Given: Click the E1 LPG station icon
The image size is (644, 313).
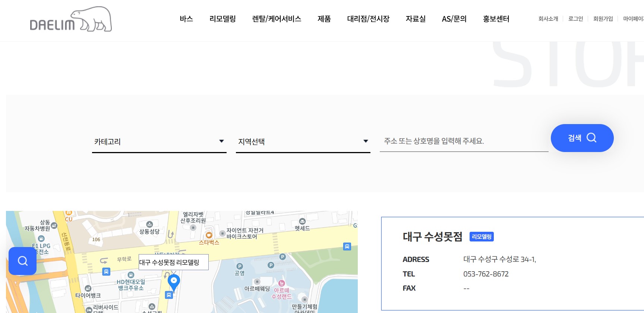Looking at the screenshot, I should 41,238.
